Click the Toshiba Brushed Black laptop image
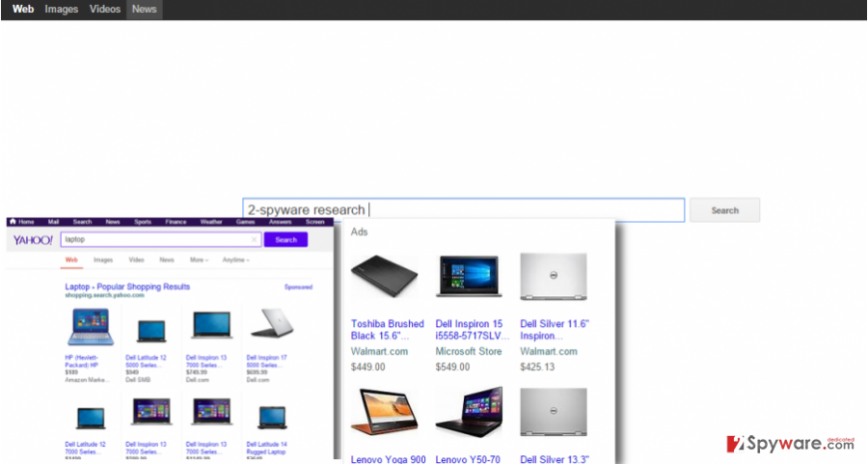The width and height of the screenshot is (868, 464). (x=385, y=275)
